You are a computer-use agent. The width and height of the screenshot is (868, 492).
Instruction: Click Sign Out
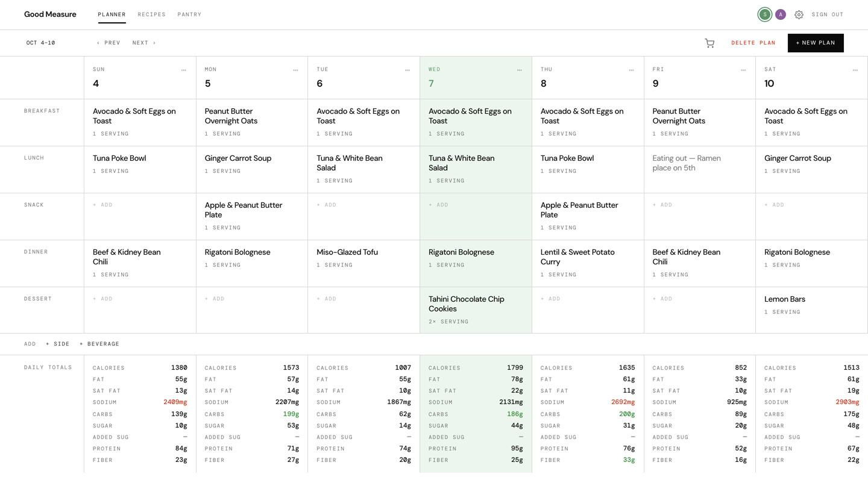point(828,14)
